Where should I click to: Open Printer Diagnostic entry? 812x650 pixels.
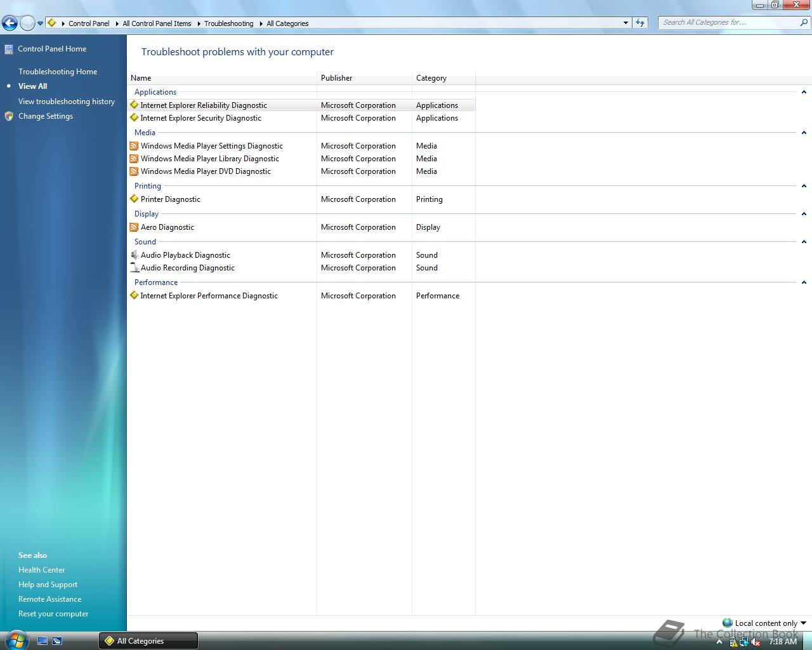(x=170, y=199)
